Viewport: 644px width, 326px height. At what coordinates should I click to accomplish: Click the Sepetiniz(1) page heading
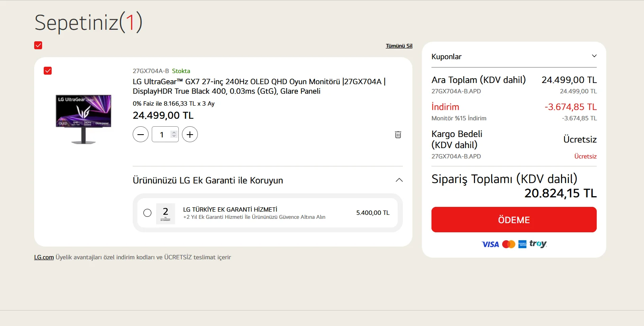[88, 22]
